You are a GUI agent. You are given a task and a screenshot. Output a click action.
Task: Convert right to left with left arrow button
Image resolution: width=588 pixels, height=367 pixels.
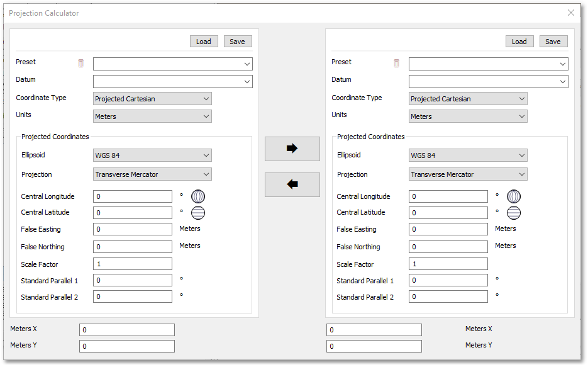(292, 184)
